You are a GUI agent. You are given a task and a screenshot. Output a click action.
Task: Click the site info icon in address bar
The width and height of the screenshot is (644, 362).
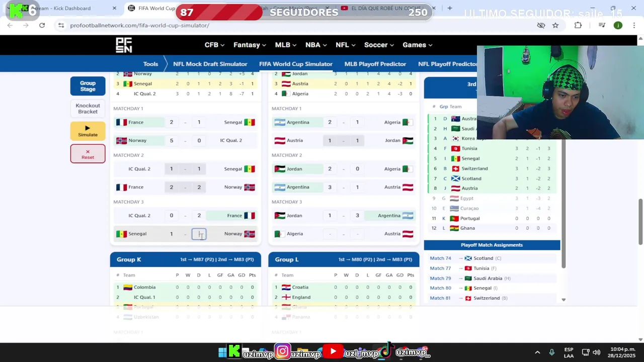[x=61, y=25]
